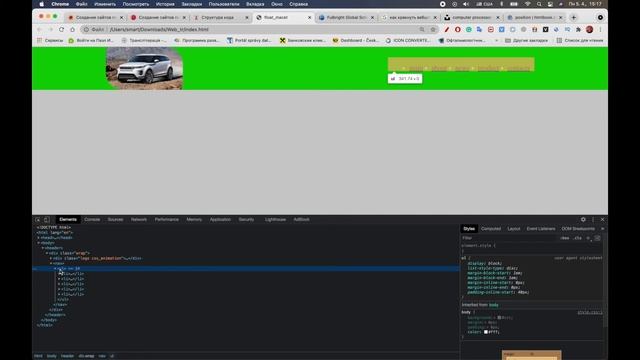Click the red pencil extension icon
This screenshot has height=360, width=640.
tap(447, 29)
